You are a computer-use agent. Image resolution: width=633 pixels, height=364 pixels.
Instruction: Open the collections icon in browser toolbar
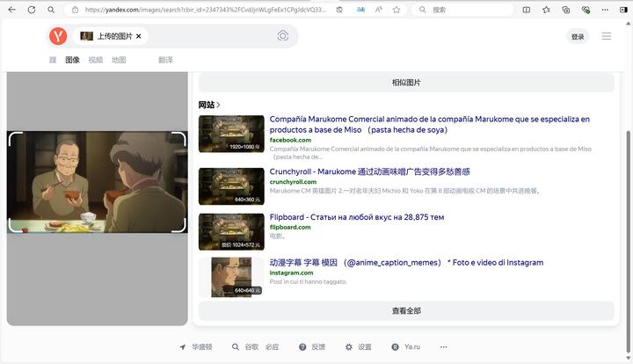tap(566, 10)
